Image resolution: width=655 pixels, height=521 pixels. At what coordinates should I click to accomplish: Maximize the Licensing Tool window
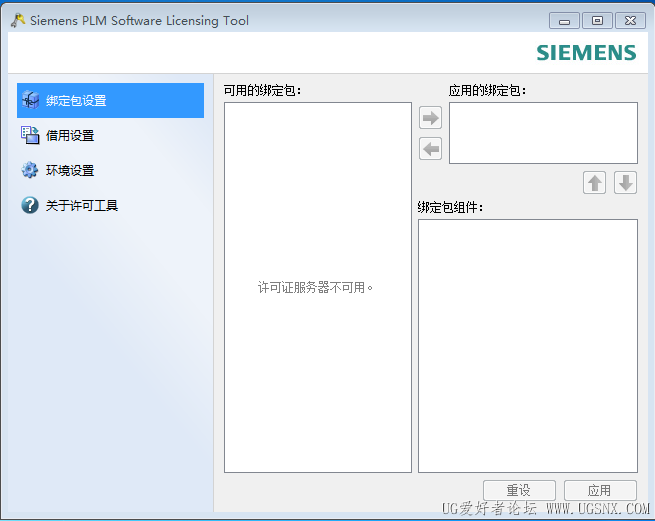tap(597, 20)
